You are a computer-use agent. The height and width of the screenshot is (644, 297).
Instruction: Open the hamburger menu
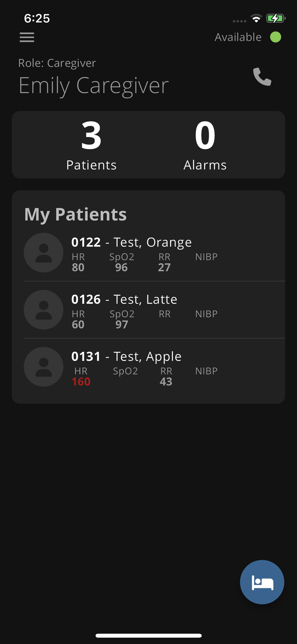[27, 37]
